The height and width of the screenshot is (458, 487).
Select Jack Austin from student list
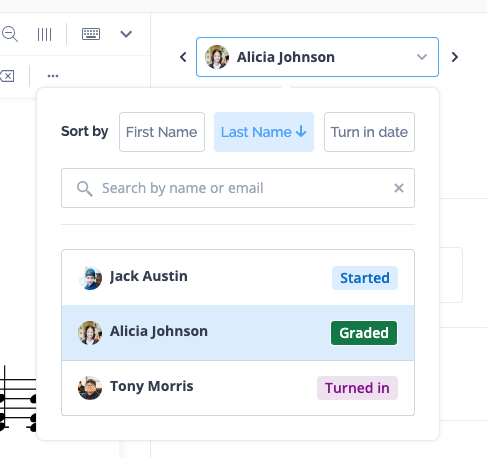point(238,277)
